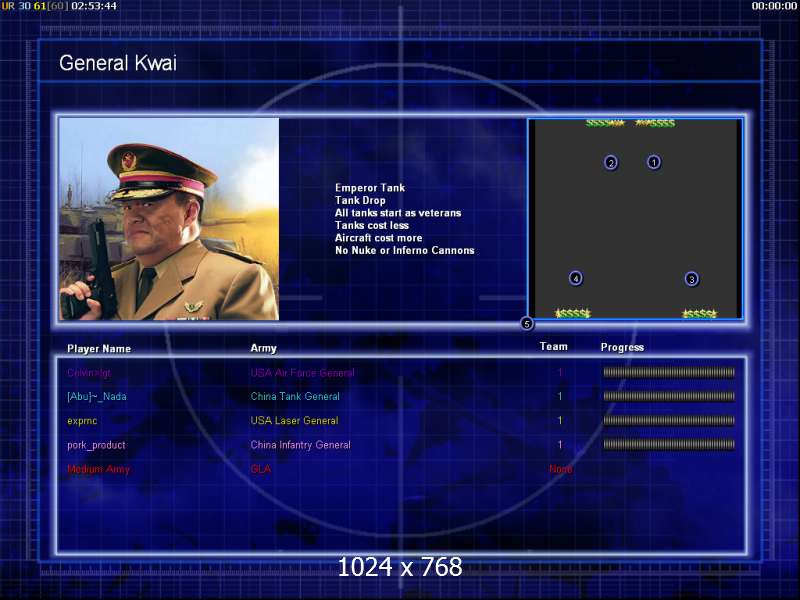This screenshot has height=600, width=800.
Task: Click start position marker 2 on the minimap
Action: [x=611, y=163]
